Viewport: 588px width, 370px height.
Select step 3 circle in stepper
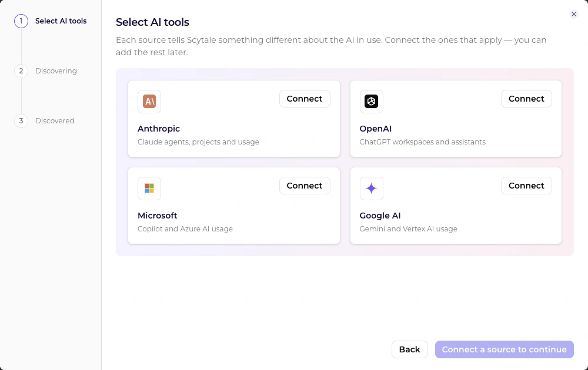click(x=21, y=120)
